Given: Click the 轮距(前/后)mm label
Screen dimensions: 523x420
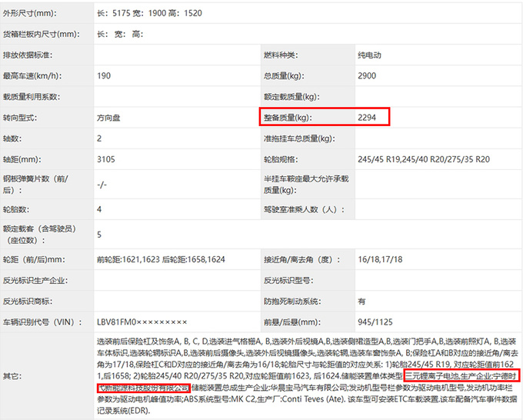Looking at the screenshot, I should coord(35,259).
